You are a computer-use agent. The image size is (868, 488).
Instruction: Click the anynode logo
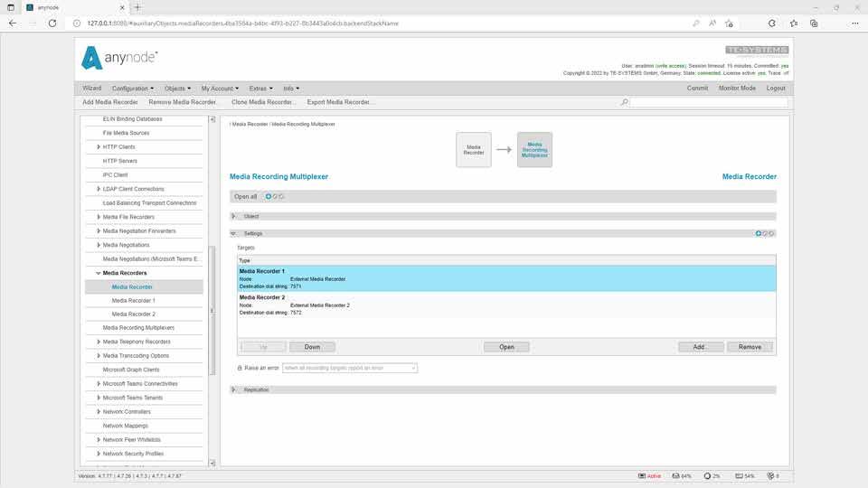pos(119,58)
